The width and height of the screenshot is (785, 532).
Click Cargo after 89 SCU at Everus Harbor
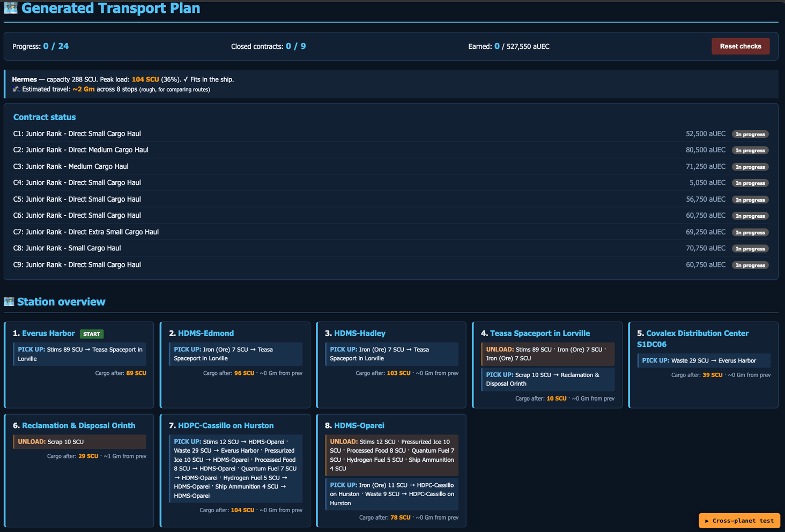coord(121,373)
